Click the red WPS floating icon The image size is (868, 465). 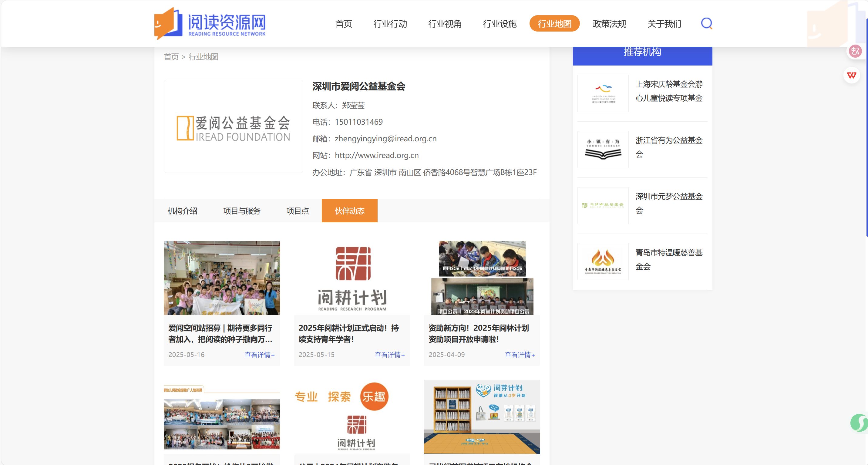852,75
